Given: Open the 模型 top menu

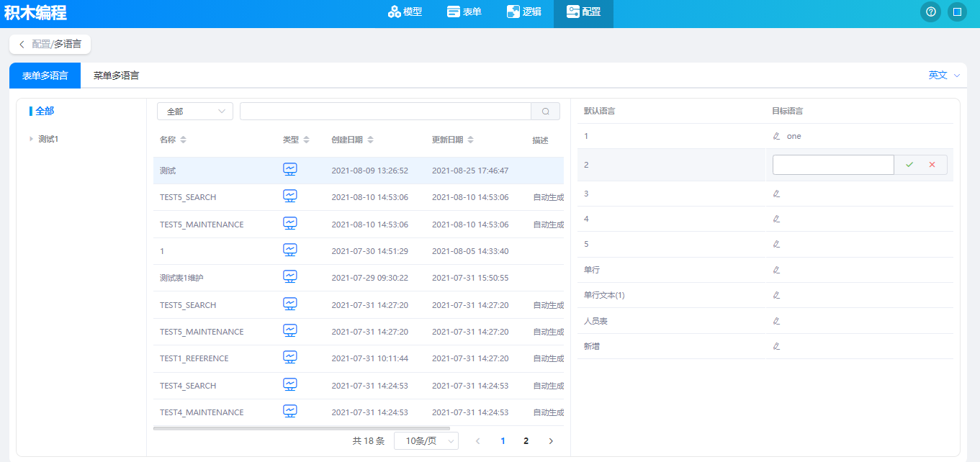Looking at the screenshot, I should coord(405,12).
